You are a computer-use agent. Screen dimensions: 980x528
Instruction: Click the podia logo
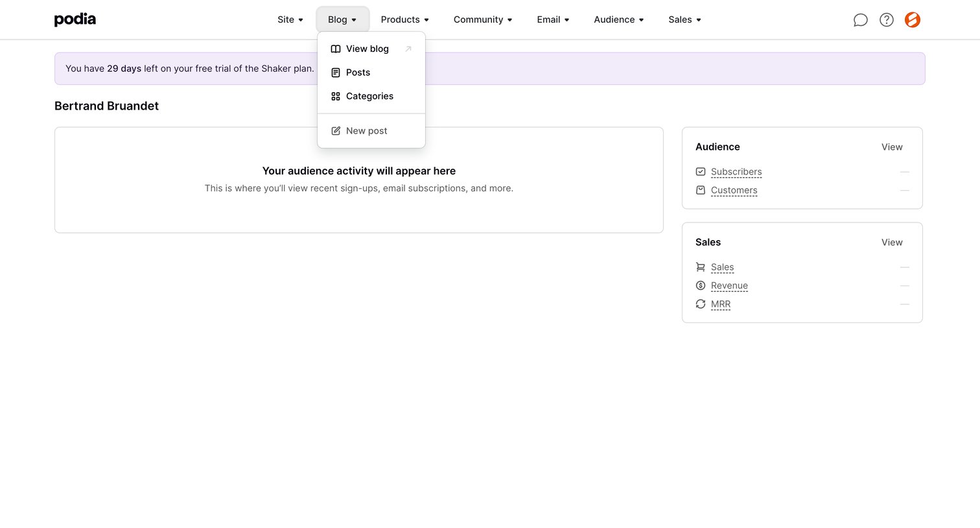(x=75, y=19)
